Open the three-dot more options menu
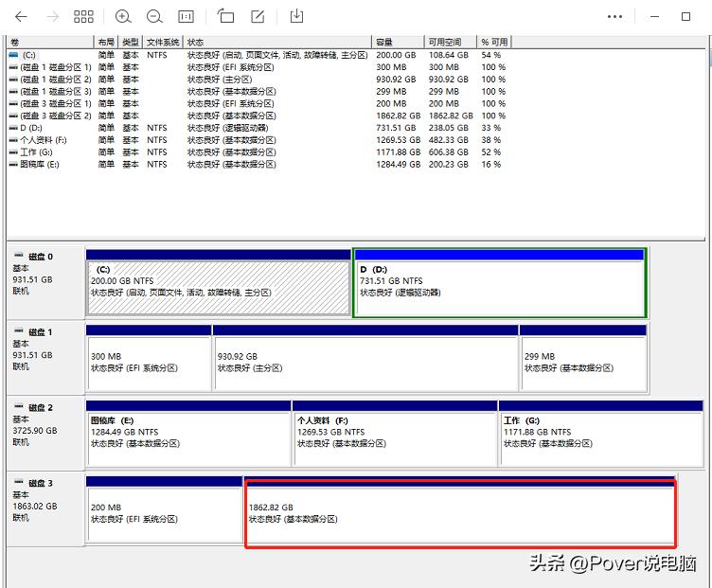This screenshot has height=588, width=712. pos(615,16)
